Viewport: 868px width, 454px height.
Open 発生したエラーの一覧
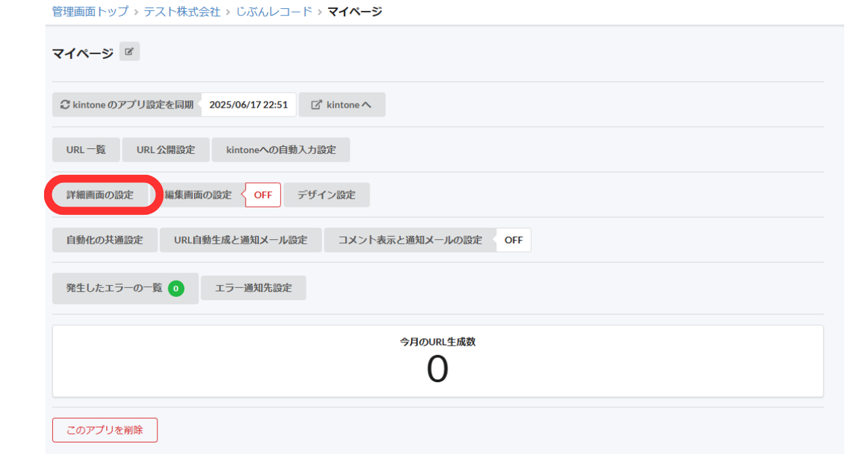(x=125, y=288)
